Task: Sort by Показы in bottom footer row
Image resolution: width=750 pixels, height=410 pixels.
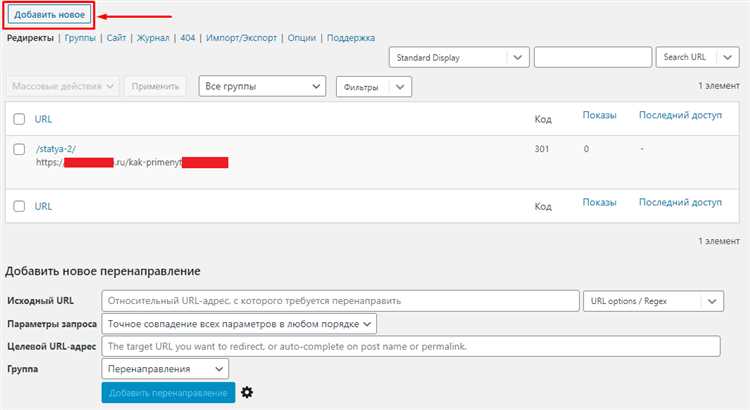Action: (x=599, y=202)
